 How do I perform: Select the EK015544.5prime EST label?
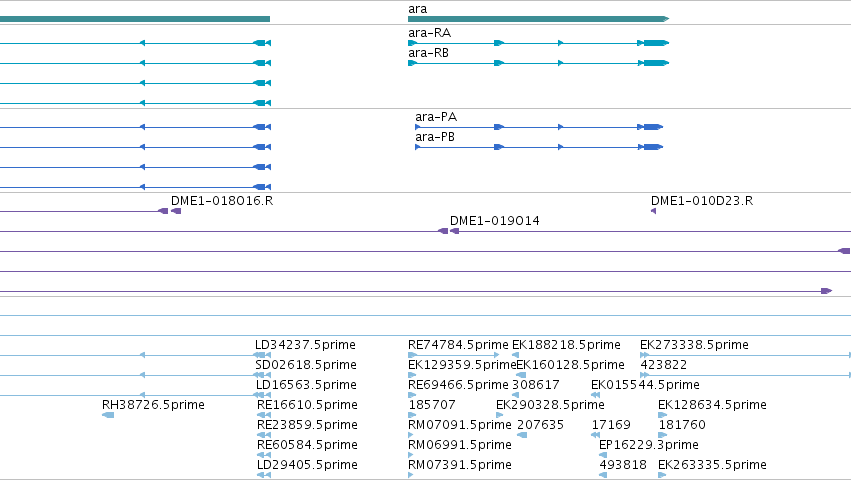645,385
